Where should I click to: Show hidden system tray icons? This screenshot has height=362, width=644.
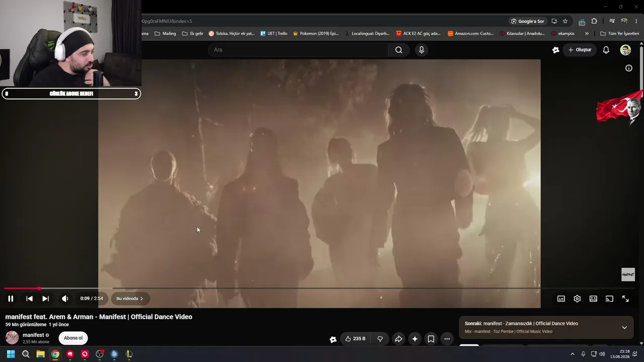pos(572,354)
